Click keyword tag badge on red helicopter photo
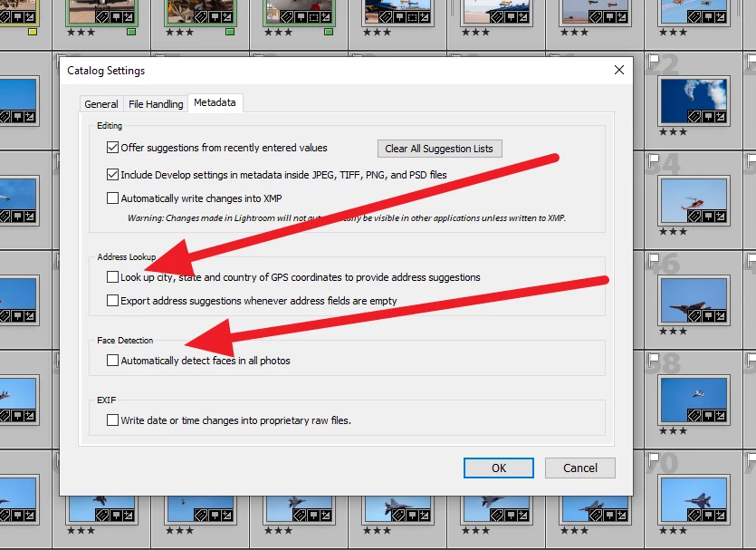The height and width of the screenshot is (550, 756). coord(694,217)
